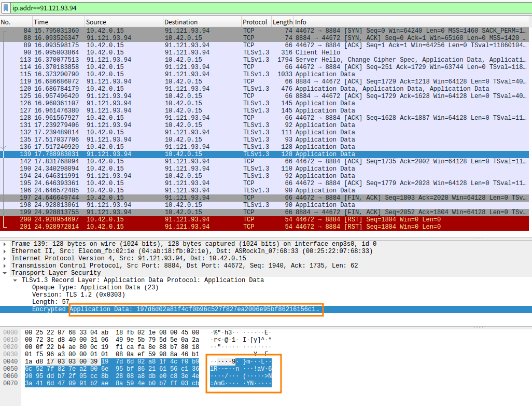
Task: Sort packets by the Protocol column
Action: pos(255,22)
